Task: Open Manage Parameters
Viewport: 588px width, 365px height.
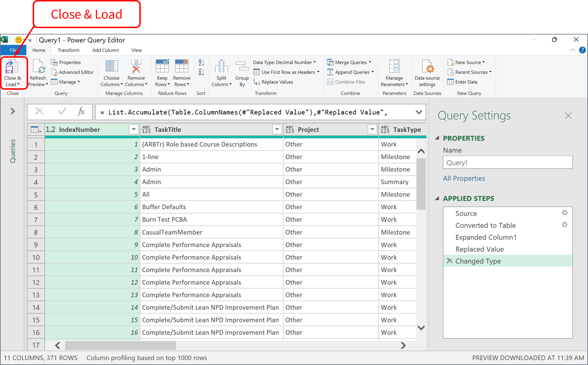Action: click(394, 73)
